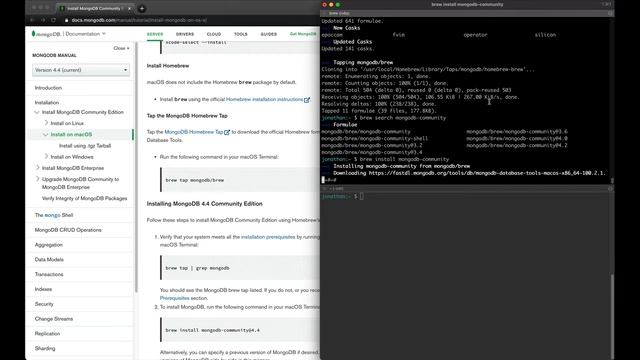Viewport: 640px width, 360px height.
Task: Switch to the GUIDES docs tab
Action: [x=269, y=34]
